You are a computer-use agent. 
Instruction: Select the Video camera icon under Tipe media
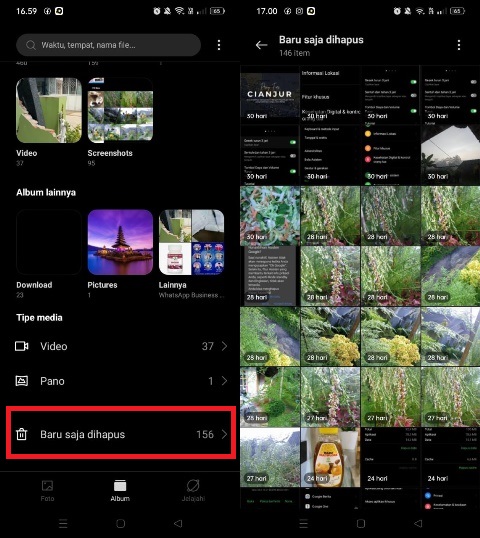pos(22,346)
